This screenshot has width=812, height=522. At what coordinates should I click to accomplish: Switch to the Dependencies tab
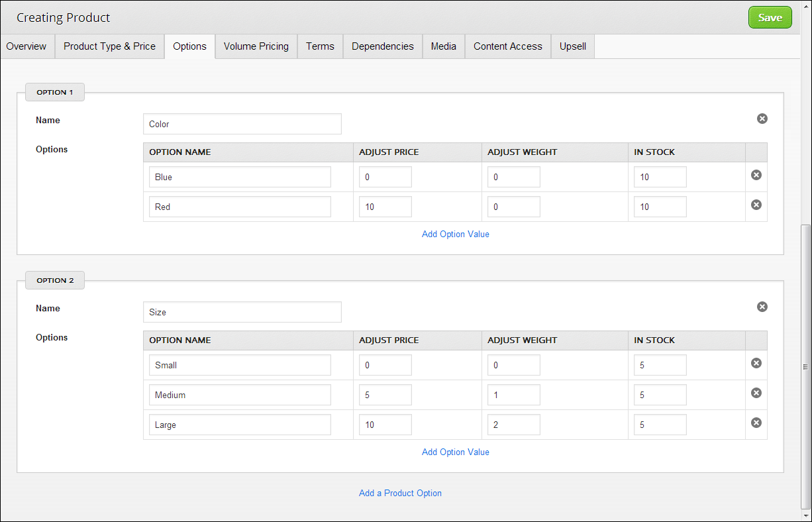(x=383, y=46)
